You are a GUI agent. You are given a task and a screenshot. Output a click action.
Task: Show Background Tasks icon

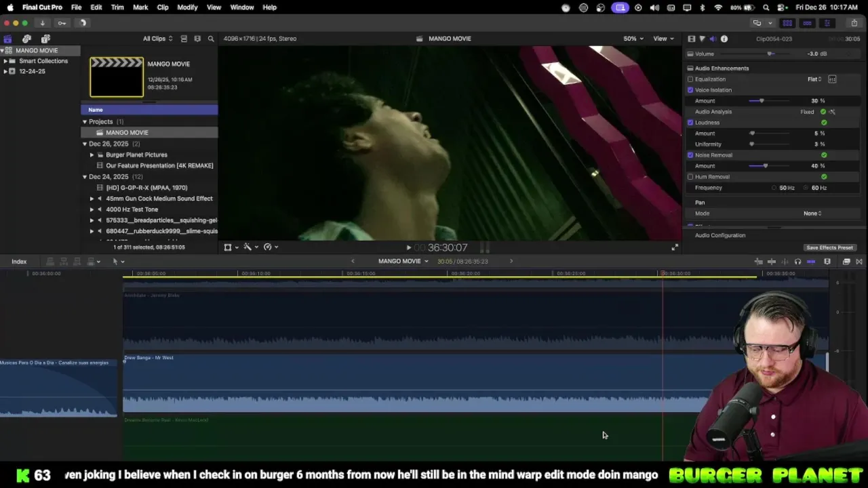(x=82, y=23)
